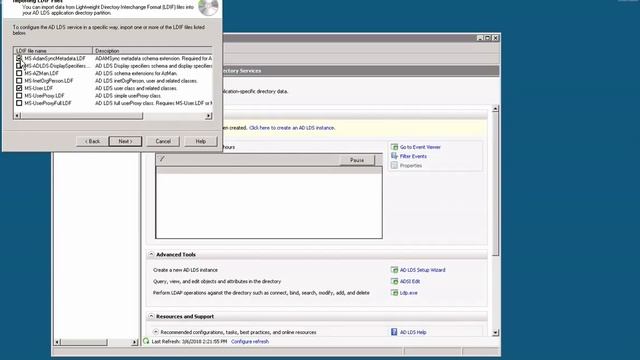Minimize the Server Manager window
640x360 pixels.
[x=480, y=38]
